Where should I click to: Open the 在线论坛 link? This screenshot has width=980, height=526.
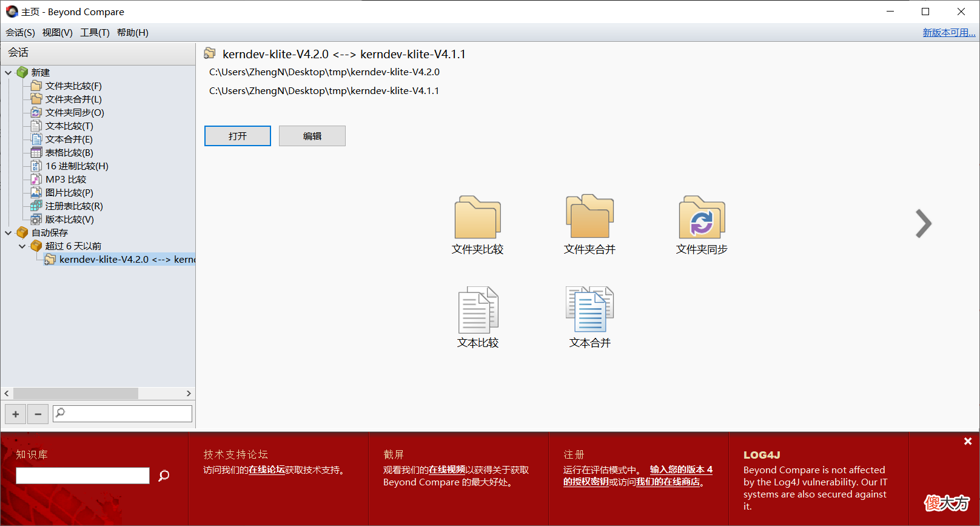(x=267, y=470)
